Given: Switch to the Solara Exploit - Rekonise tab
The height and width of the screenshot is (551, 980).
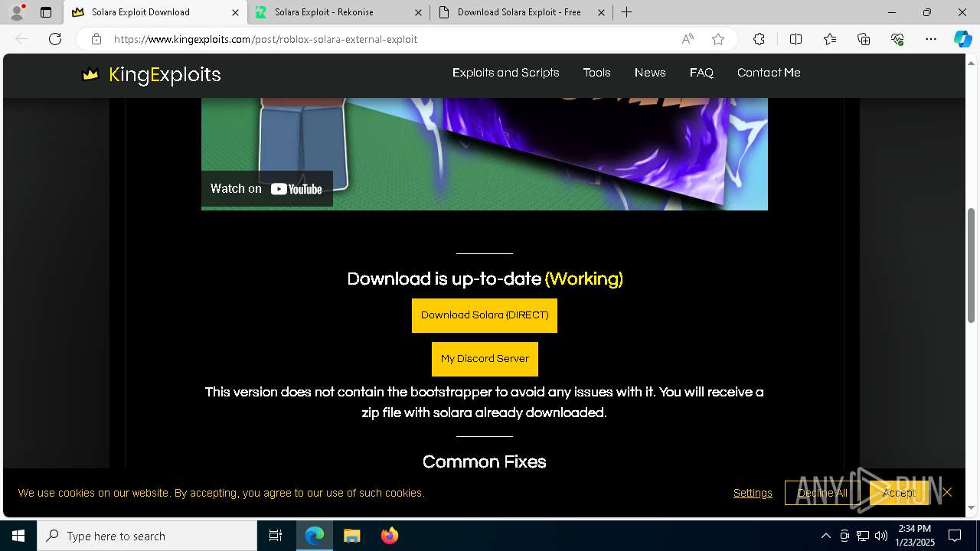Looking at the screenshot, I should [x=338, y=12].
